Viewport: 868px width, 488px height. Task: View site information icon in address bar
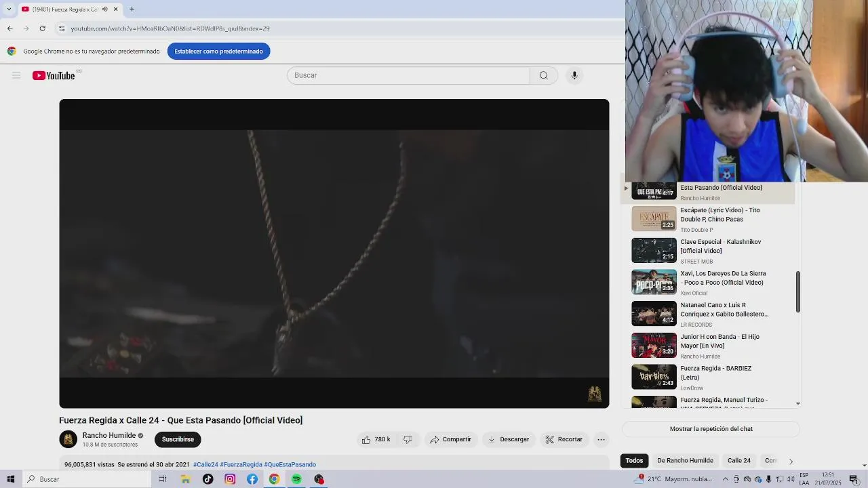[61, 28]
